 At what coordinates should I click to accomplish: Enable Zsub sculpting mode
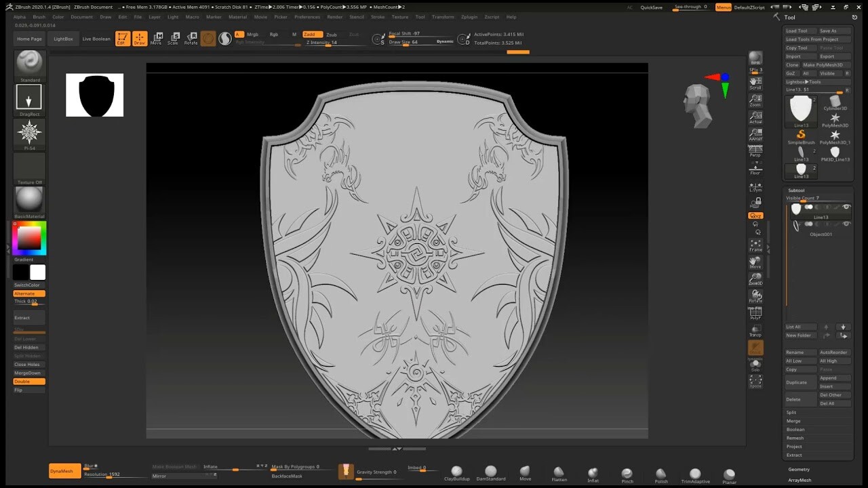point(331,34)
